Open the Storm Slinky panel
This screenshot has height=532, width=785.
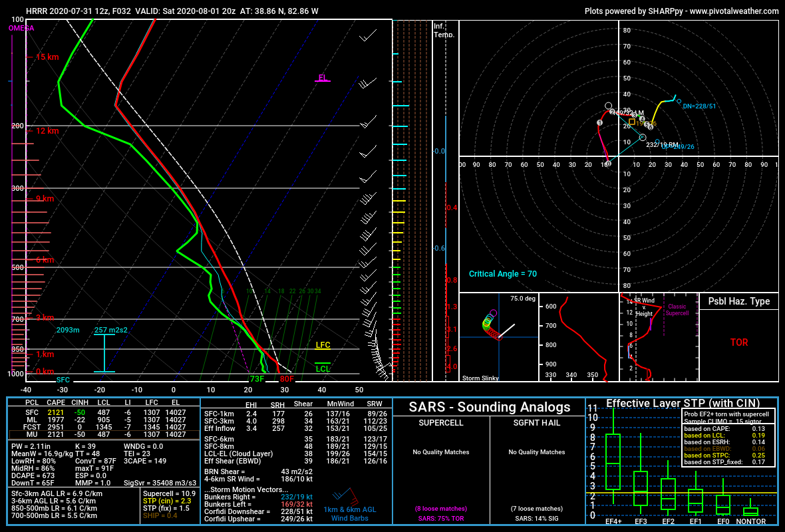[498, 336]
